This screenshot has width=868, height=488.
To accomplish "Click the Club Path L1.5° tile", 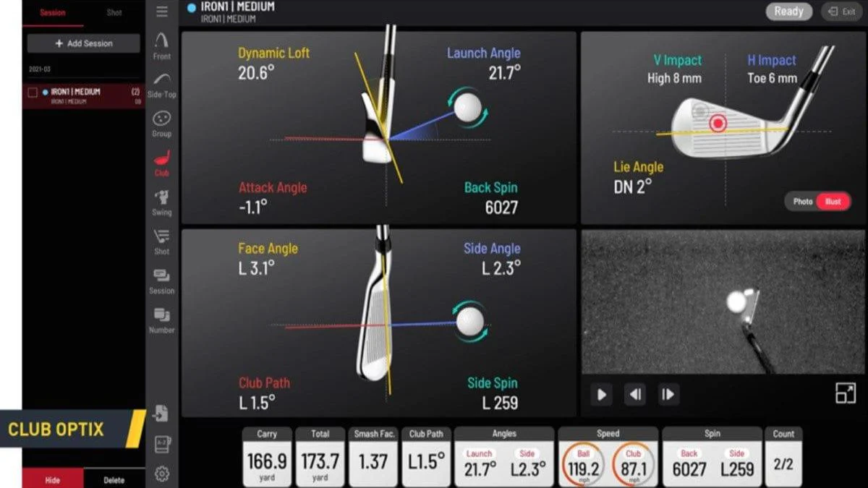I will [426, 455].
